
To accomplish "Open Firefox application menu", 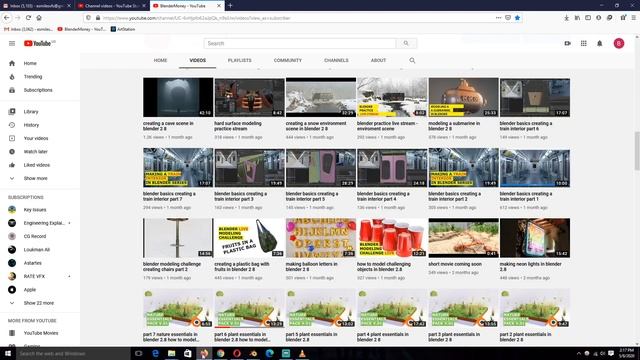I will [633, 18].
